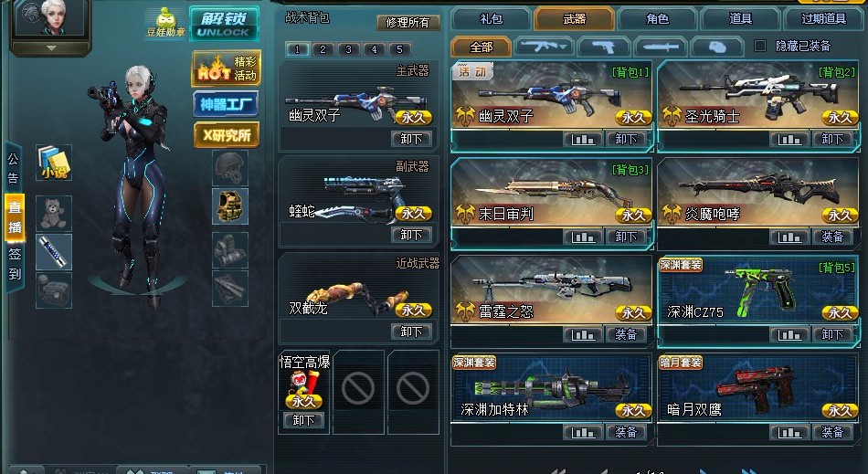Switch to tactical backpack number 5
This screenshot has width=868, height=474.
399,49
